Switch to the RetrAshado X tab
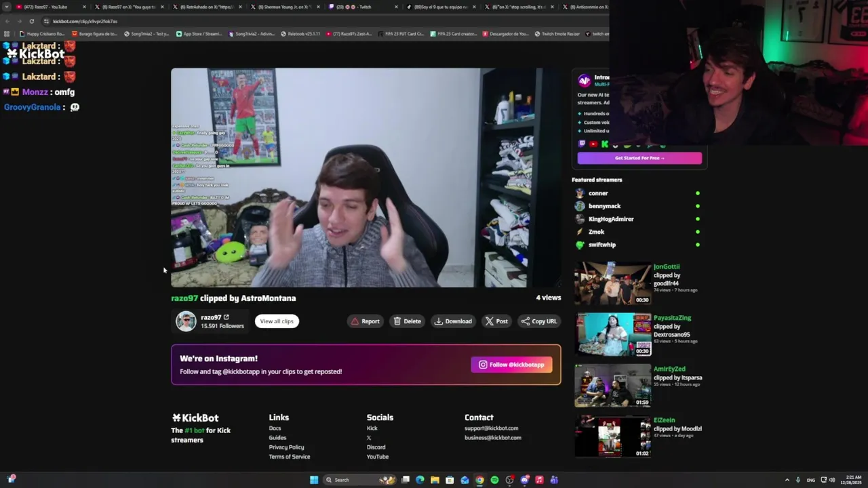The image size is (868, 488). (205, 7)
